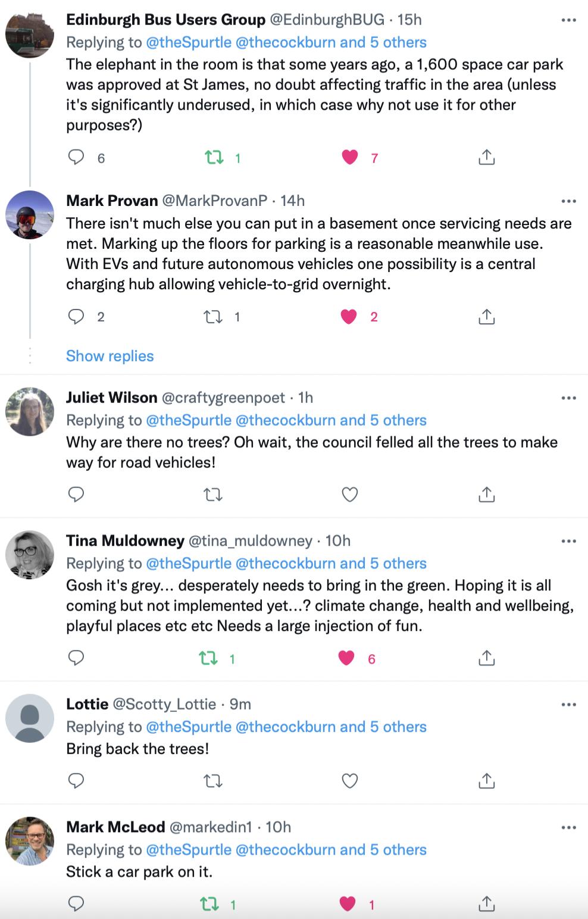
Task: Open '5 others' link in Mark McLeod's reply
Action: coord(398,849)
